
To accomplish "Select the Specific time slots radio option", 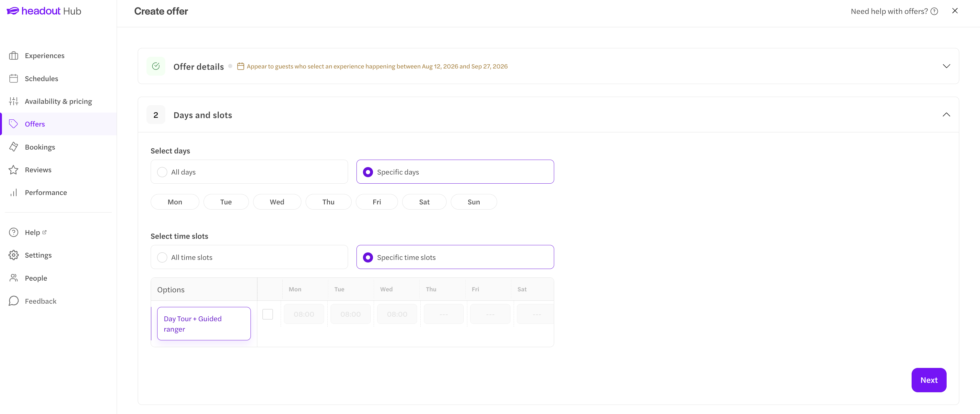I will click(x=455, y=257).
